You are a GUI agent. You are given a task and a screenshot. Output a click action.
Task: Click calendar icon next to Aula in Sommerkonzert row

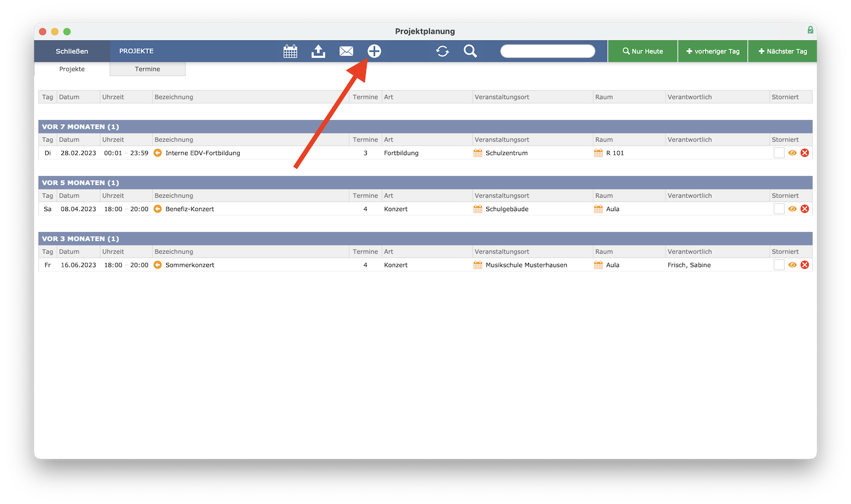coord(598,265)
